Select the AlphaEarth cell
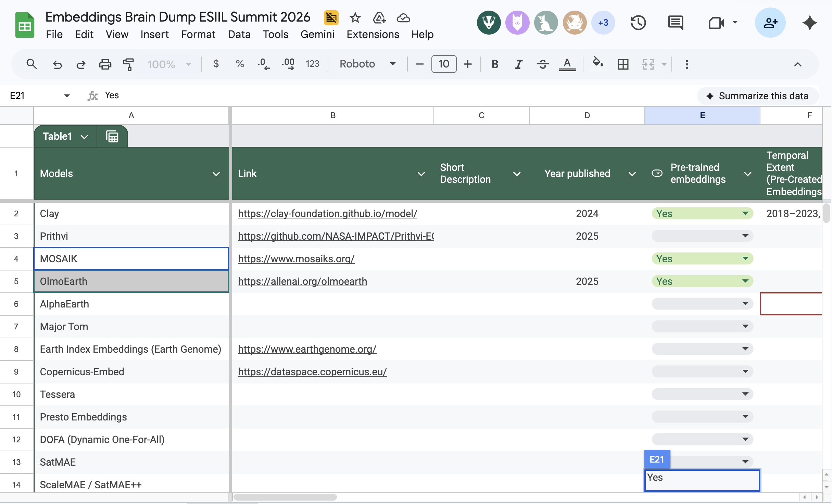Image resolution: width=832 pixels, height=504 pixels. coord(131,304)
